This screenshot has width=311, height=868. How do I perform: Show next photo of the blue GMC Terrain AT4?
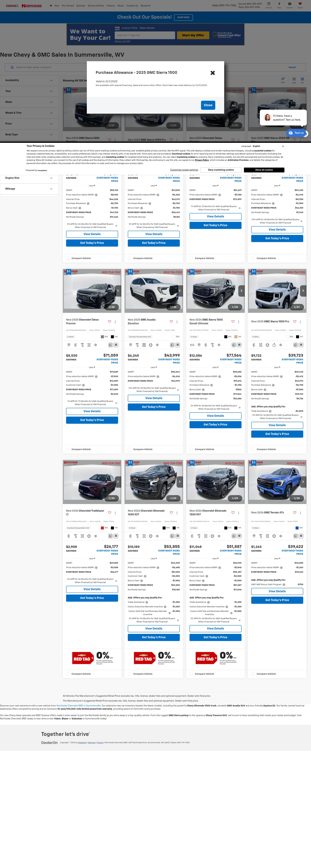[x=303, y=482]
